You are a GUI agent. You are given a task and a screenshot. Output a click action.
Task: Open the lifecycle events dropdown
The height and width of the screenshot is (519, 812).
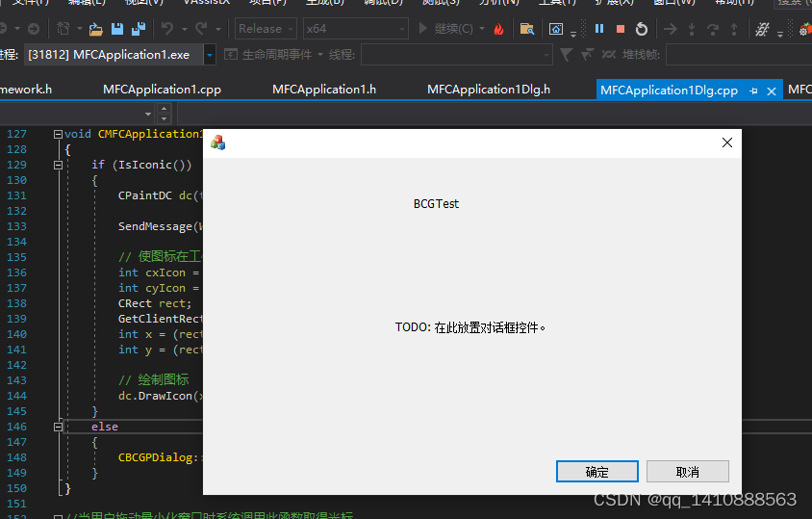click(320, 55)
